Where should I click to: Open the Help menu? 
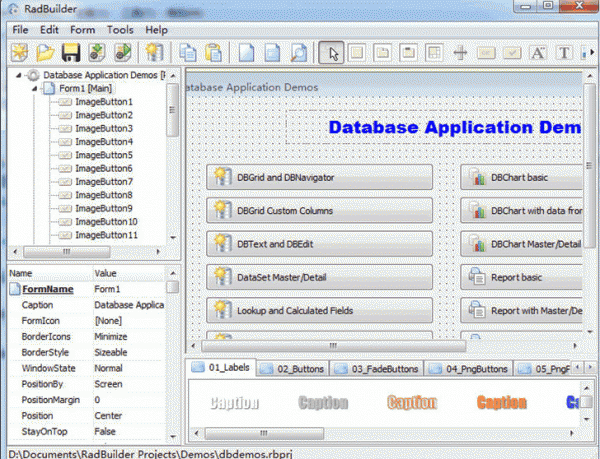pyautogui.click(x=156, y=30)
